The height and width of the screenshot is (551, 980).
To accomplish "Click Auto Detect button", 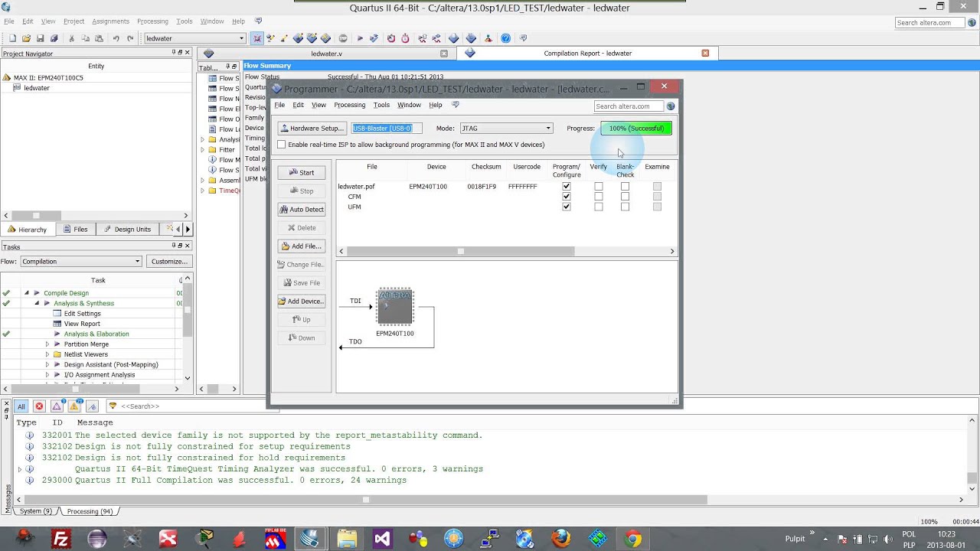I will 302,210.
